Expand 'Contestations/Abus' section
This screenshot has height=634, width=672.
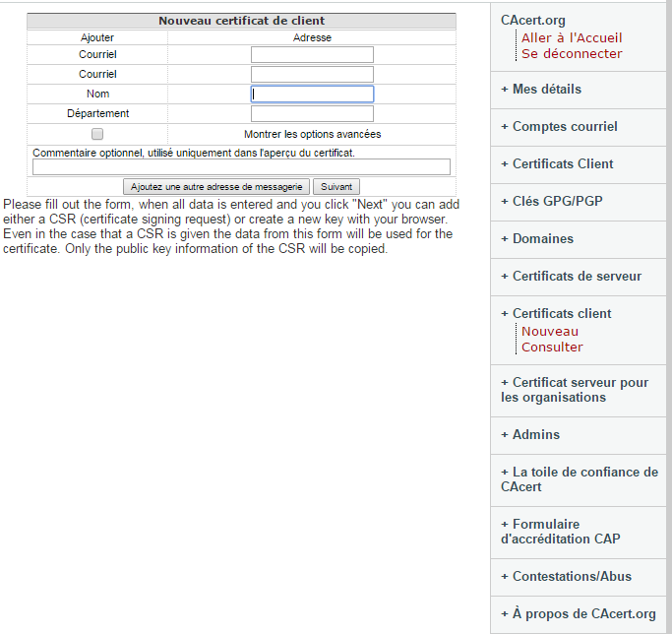[x=572, y=577]
